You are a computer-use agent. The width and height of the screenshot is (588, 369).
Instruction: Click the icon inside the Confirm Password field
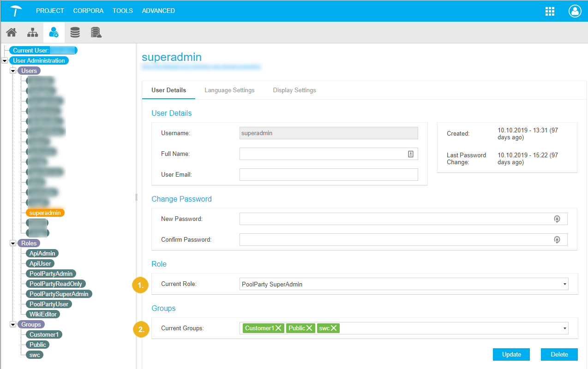pos(557,240)
